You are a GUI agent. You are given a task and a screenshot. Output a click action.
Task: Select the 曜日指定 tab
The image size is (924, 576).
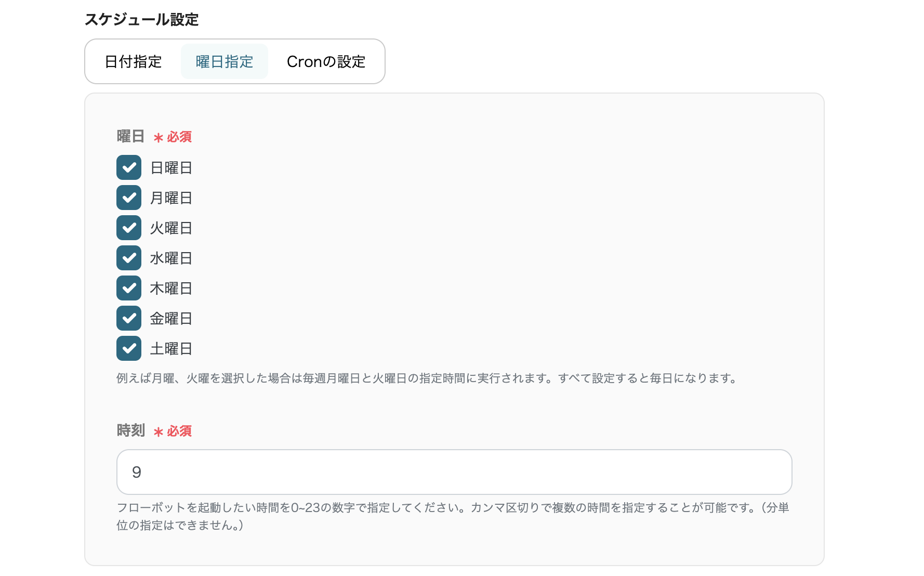(x=225, y=62)
